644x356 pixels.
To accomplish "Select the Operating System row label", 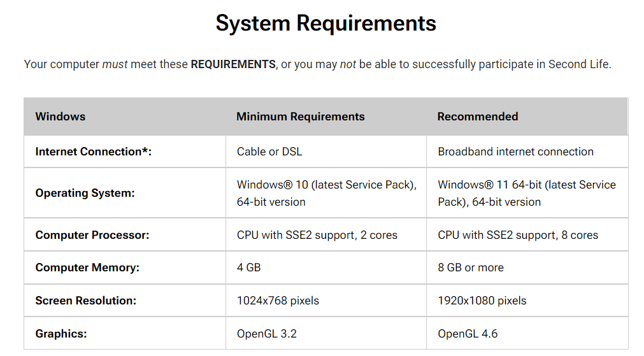I will click(85, 193).
